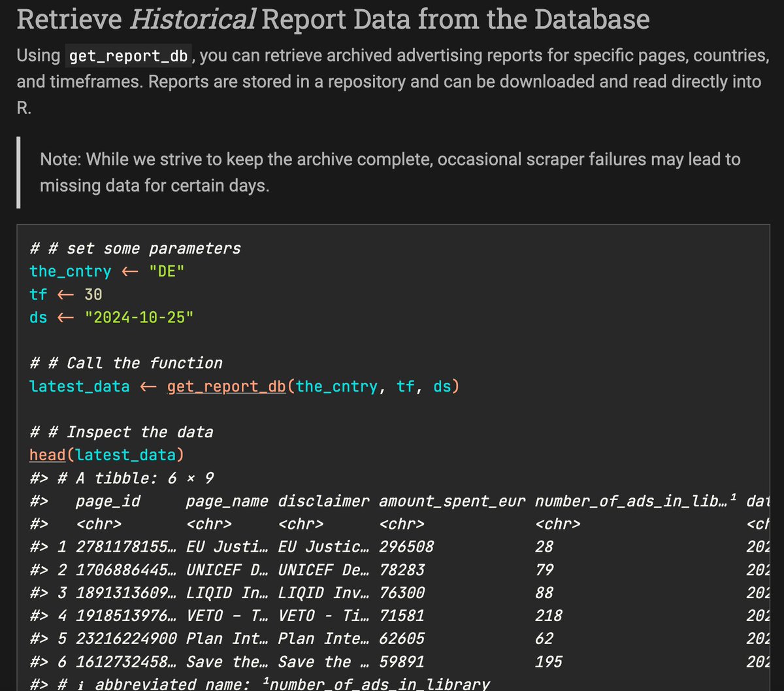The image size is (784, 691).
Task: Click the comment '# # Call the function'
Action: pyautogui.click(x=126, y=363)
